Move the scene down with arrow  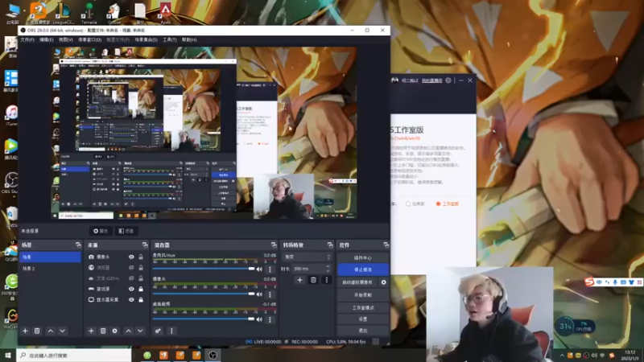63,331
